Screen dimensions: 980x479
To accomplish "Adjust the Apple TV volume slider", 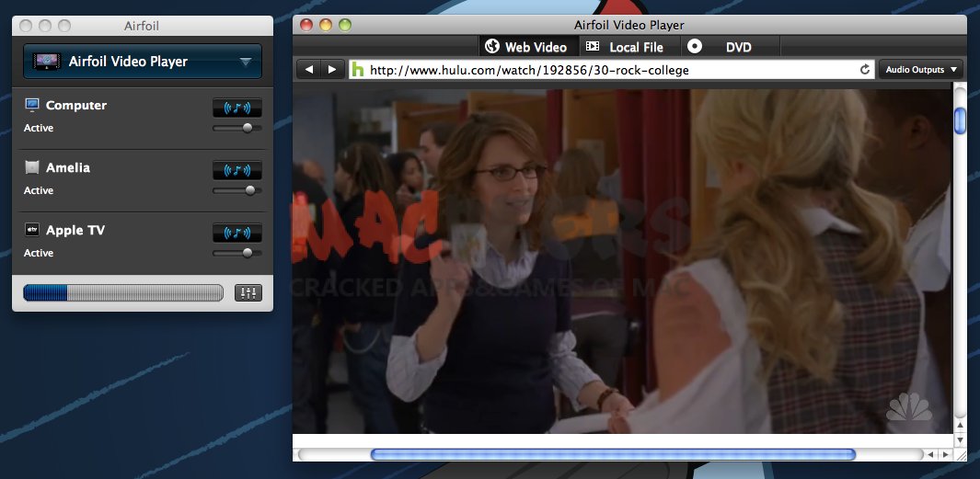I will point(236,253).
